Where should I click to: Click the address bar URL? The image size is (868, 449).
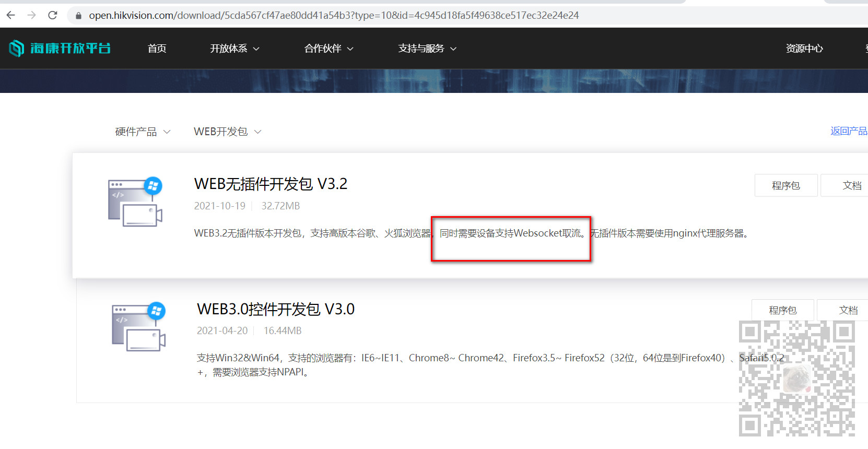334,15
